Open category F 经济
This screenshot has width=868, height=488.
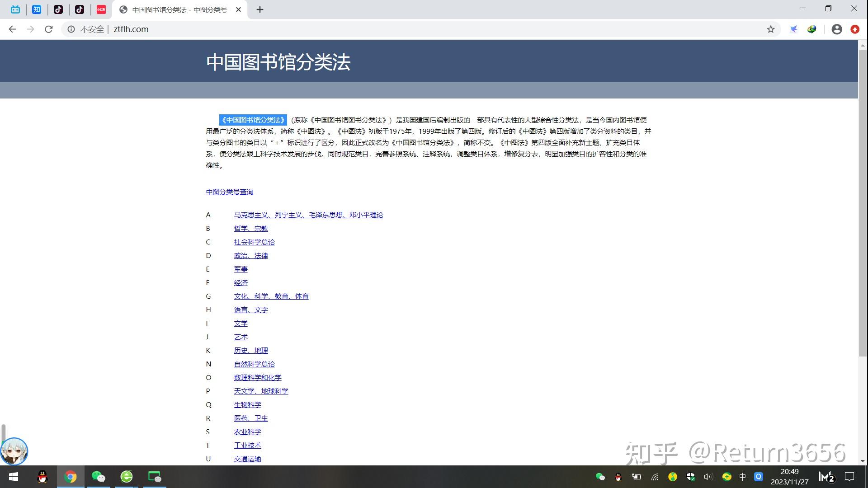[241, 283]
